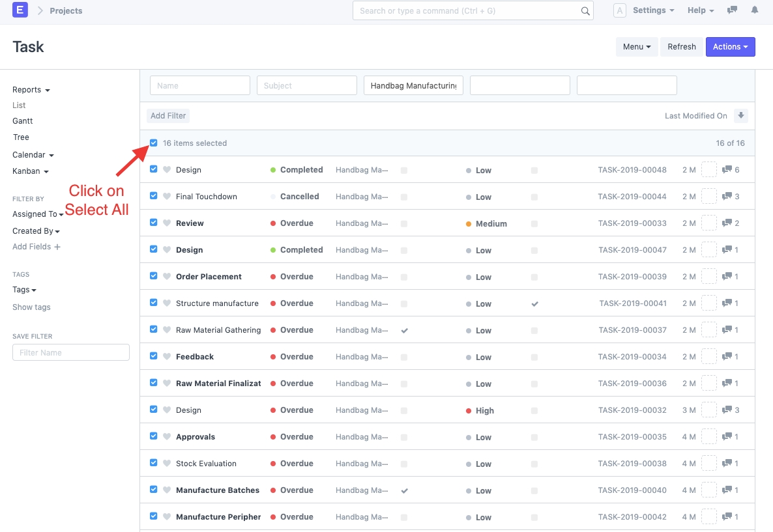Open the notifications bell icon
This screenshot has width=773, height=532.
pyautogui.click(x=755, y=10)
